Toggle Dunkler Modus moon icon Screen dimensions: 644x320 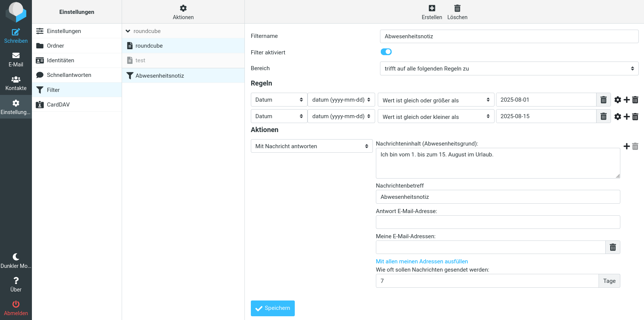(16, 257)
